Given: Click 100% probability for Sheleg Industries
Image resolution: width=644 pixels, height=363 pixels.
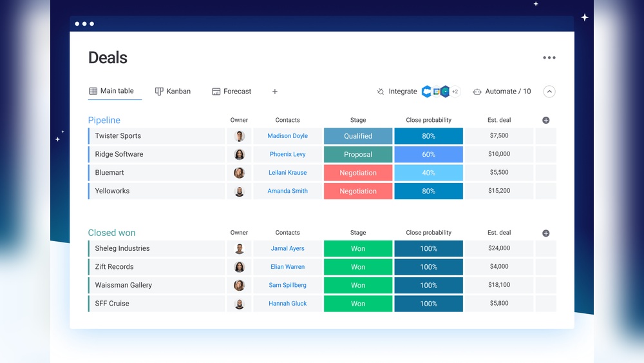Looking at the screenshot, I should (x=428, y=249).
